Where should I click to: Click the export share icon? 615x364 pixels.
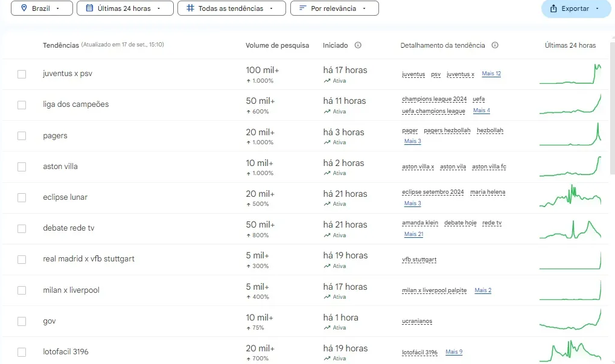(553, 8)
